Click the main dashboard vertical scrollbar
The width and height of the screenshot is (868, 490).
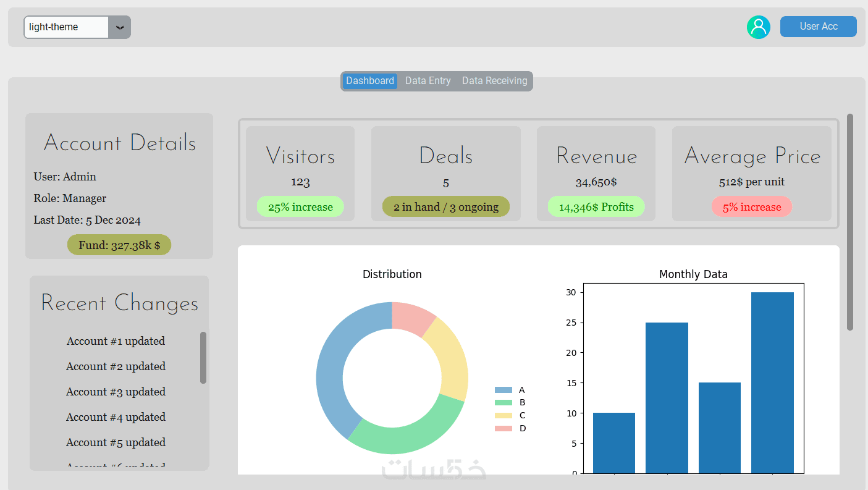[x=850, y=222]
